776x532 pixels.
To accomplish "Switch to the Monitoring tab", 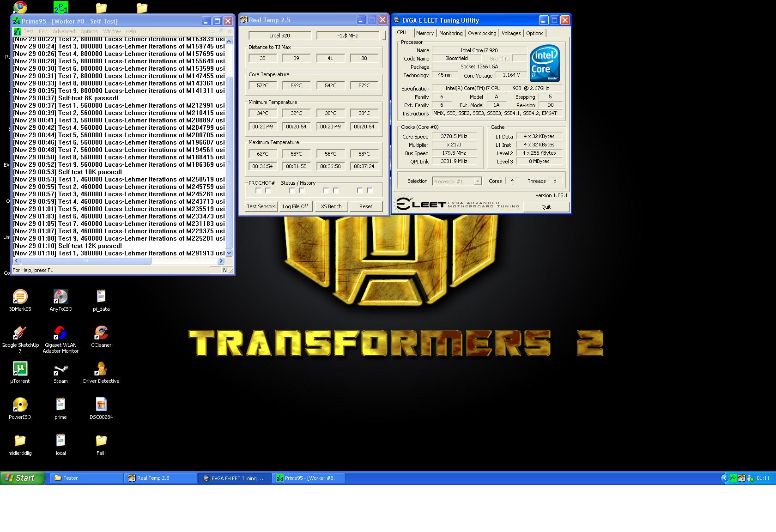I will [451, 33].
